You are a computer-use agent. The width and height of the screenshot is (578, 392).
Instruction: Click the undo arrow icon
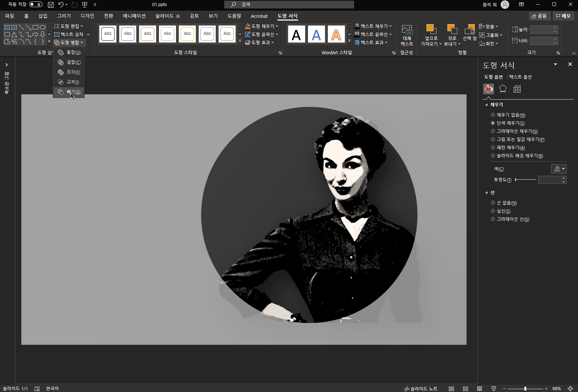[61, 5]
